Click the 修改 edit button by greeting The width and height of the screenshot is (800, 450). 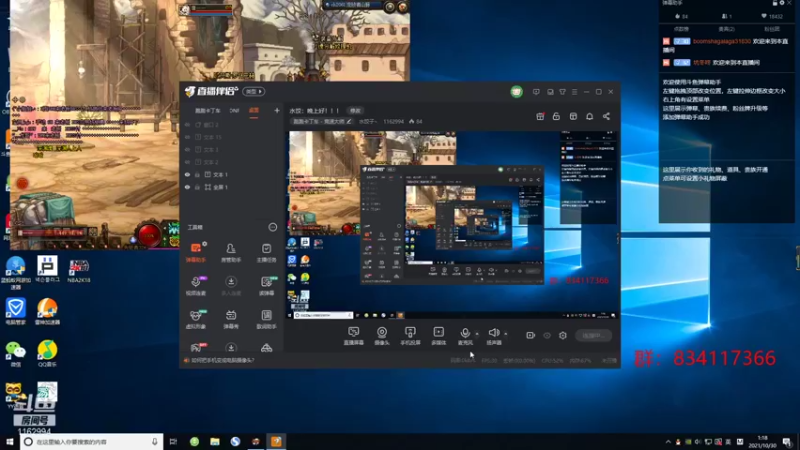(355, 111)
